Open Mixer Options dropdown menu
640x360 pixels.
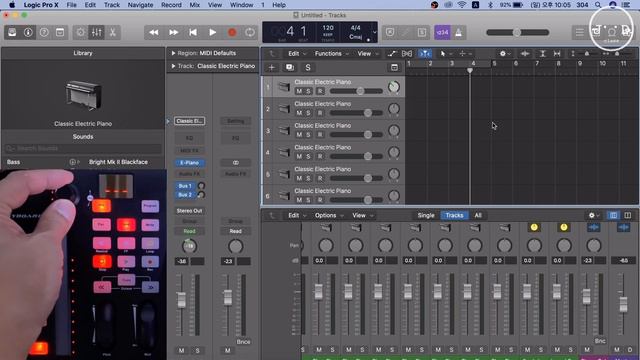(329, 215)
